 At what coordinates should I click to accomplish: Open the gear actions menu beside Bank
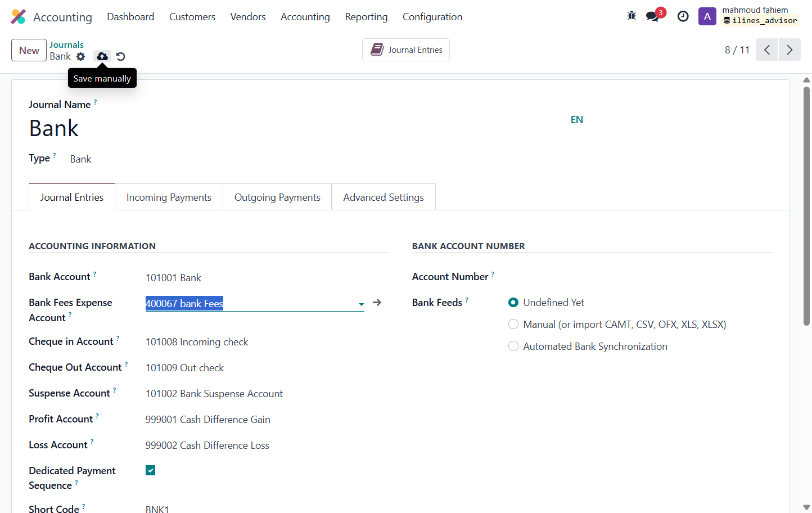81,56
